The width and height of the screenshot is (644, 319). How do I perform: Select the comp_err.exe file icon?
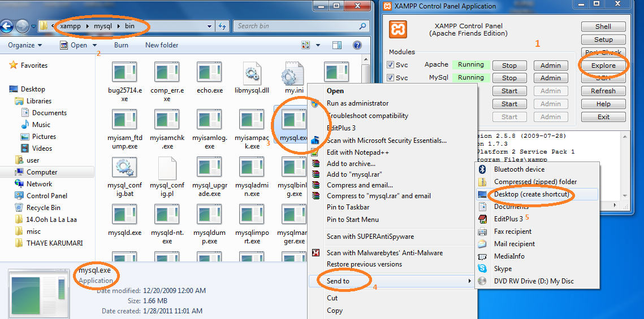tap(166, 72)
